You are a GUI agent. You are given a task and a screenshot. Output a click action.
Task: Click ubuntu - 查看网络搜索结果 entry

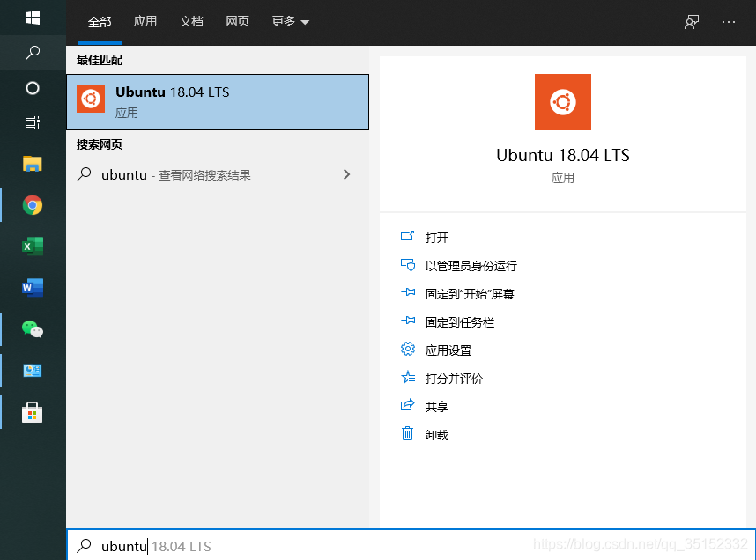(218, 174)
